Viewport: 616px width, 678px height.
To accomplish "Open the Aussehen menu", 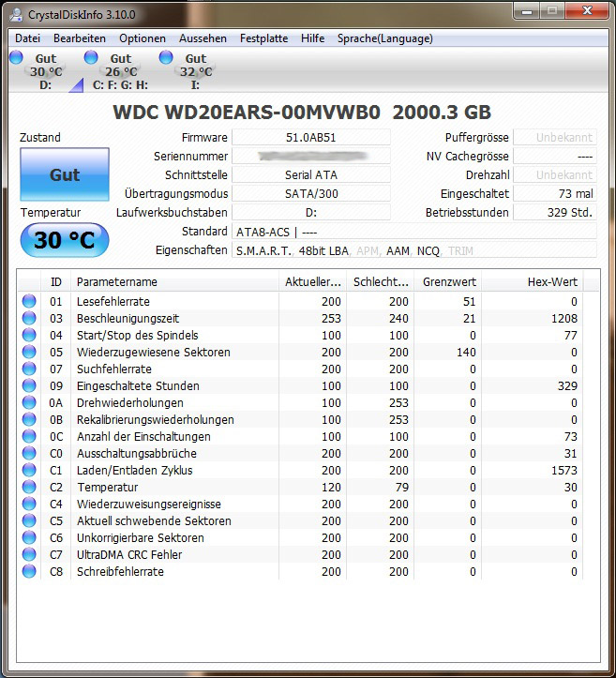I will [x=203, y=38].
